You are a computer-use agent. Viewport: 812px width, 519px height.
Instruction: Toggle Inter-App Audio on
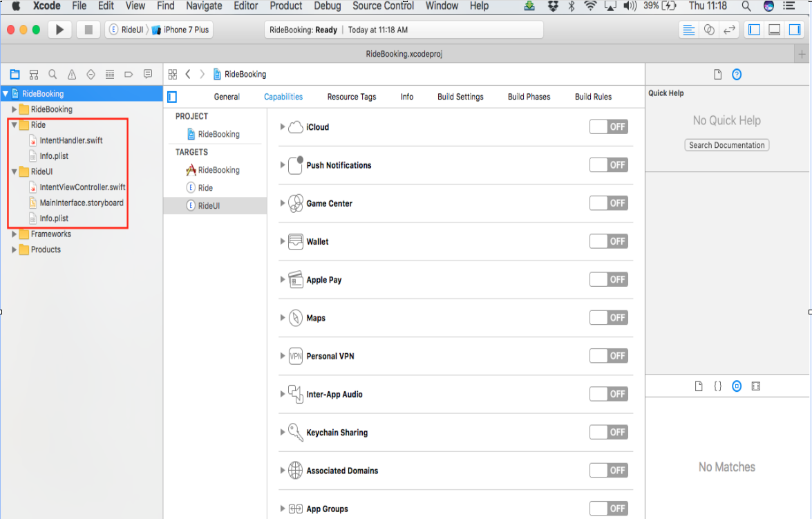tap(609, 394)
